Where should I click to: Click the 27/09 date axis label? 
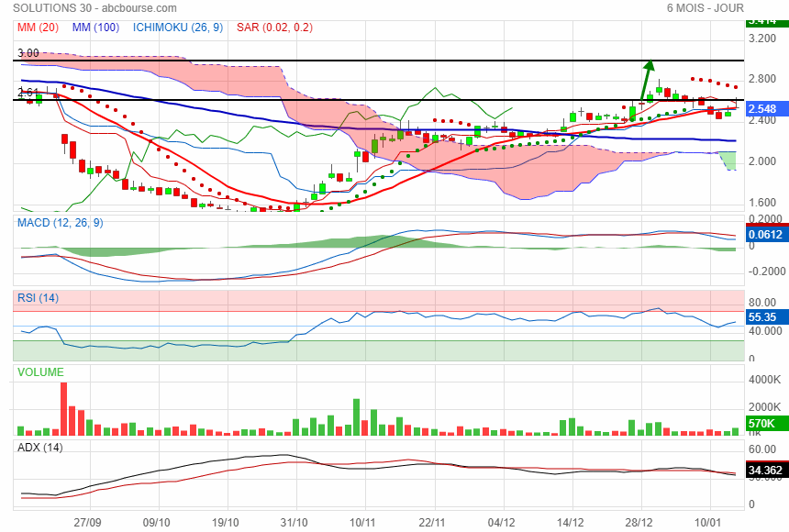pos(87,522)
